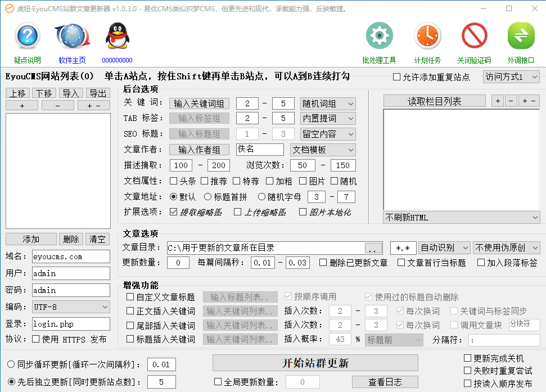Open the 自动识别 encoding dropdown
The width and height of the screenshot is (546, 392).
coord(444,248)
